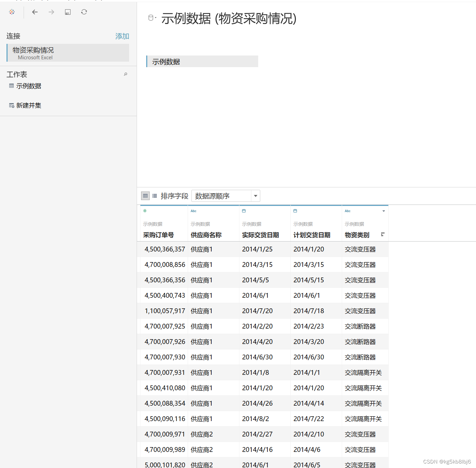The height and width of the screenshot is (468, 476).
Task: Select the 物资类别 column header
Action: pyautogui.click(x=357, y=235)
